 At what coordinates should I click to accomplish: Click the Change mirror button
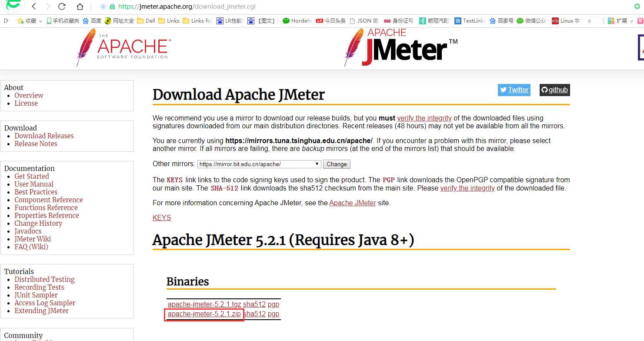337,164
